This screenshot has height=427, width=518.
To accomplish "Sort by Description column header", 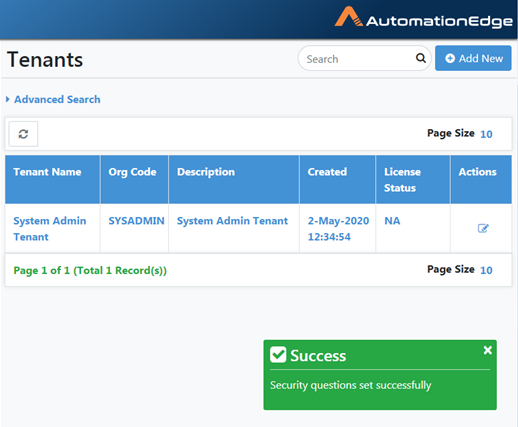I will [206, 172].
